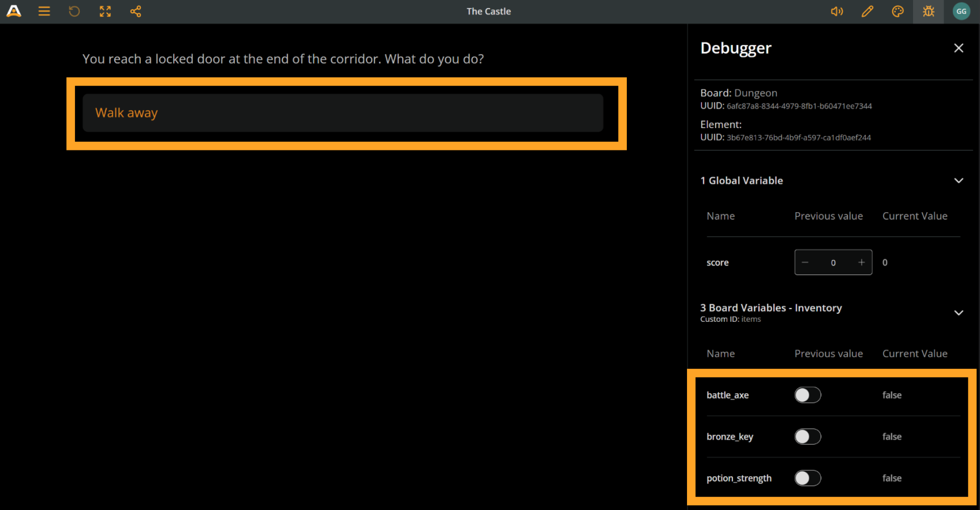
Task: Open the theme palette icon
Action: click(x=898, y=11)
